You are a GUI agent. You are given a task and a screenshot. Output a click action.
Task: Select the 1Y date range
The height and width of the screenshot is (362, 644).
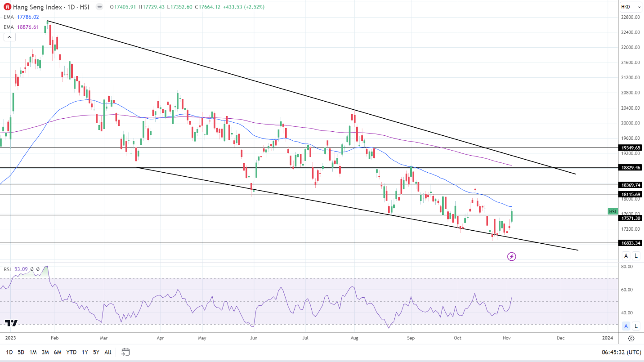(85, 352)
